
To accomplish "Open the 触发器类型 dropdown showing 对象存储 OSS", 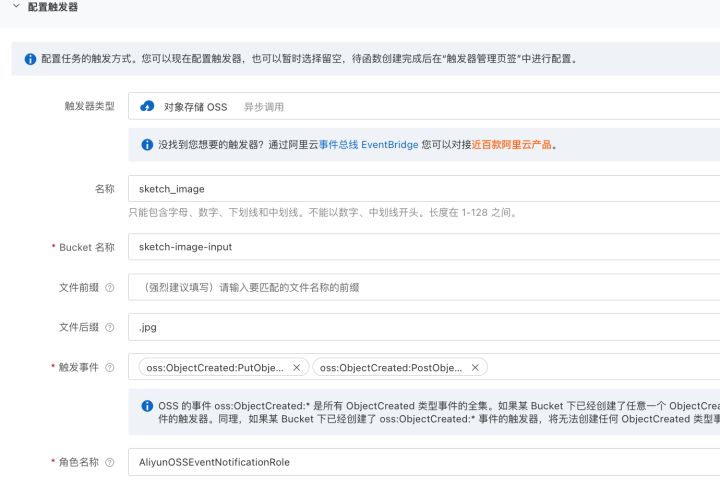I will coord(424,106).
